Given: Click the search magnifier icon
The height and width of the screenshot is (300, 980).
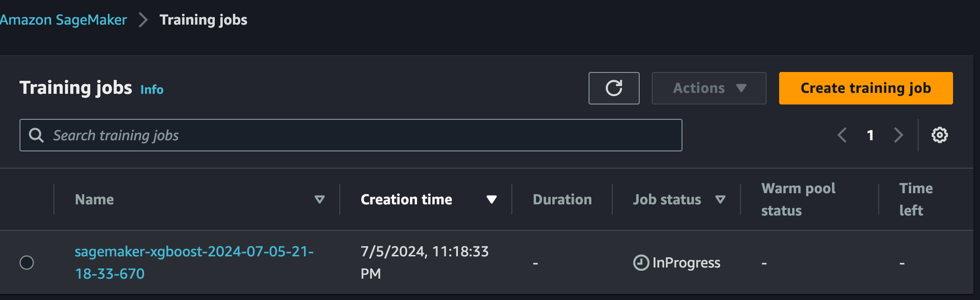Looking at the screenshot, I should pos(37,135).
